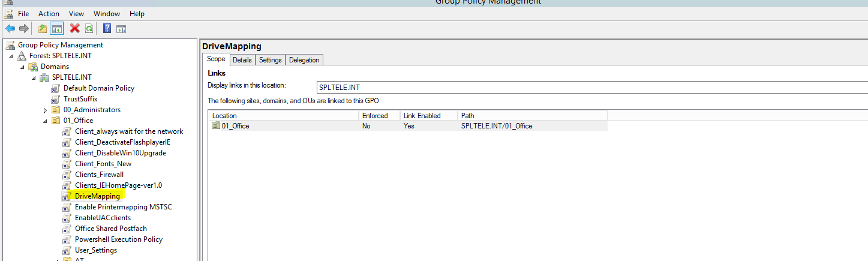Click the Up one level folder icon

point(43,28)
